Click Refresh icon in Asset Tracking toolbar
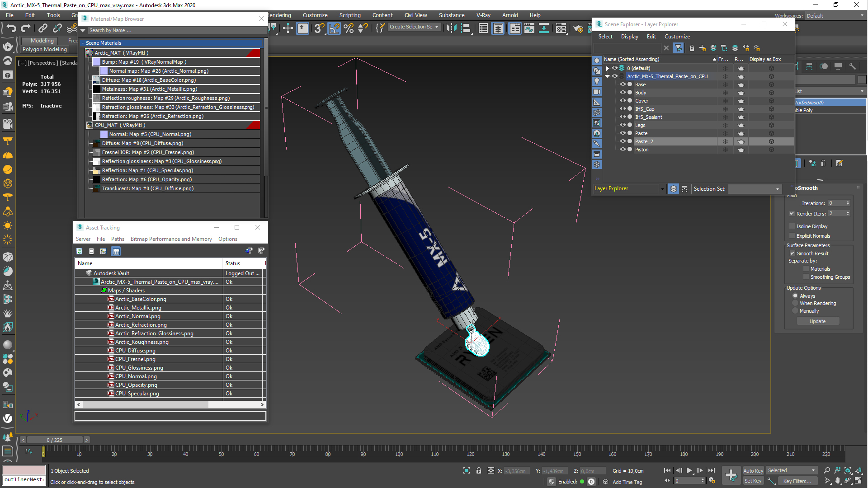The width and height of the screenshot is (868, 488). point(79,251)
